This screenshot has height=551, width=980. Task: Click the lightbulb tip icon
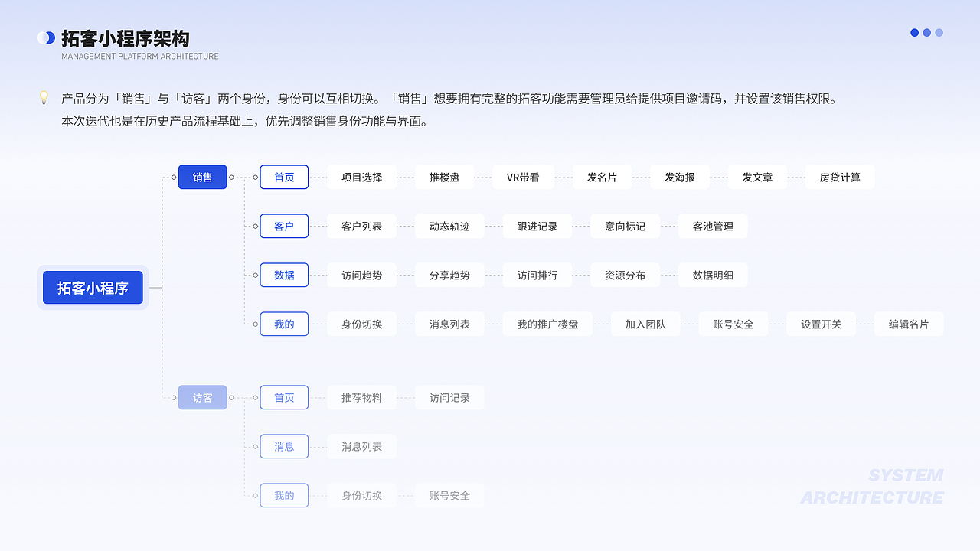(44, 98)
